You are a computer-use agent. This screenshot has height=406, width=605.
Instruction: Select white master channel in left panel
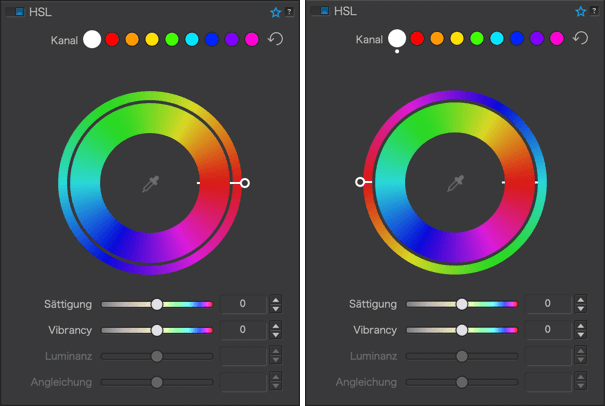[x=92, y=39]
